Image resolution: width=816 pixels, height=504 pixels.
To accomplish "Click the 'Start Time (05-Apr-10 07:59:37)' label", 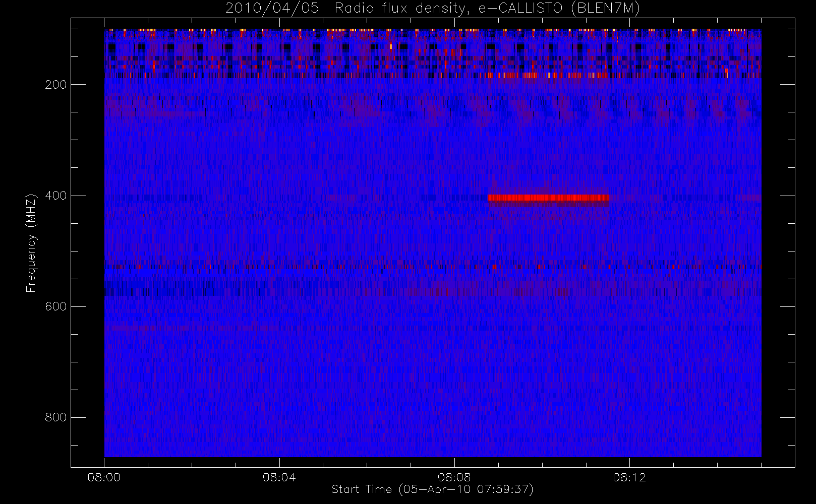I will coord(432,489).
